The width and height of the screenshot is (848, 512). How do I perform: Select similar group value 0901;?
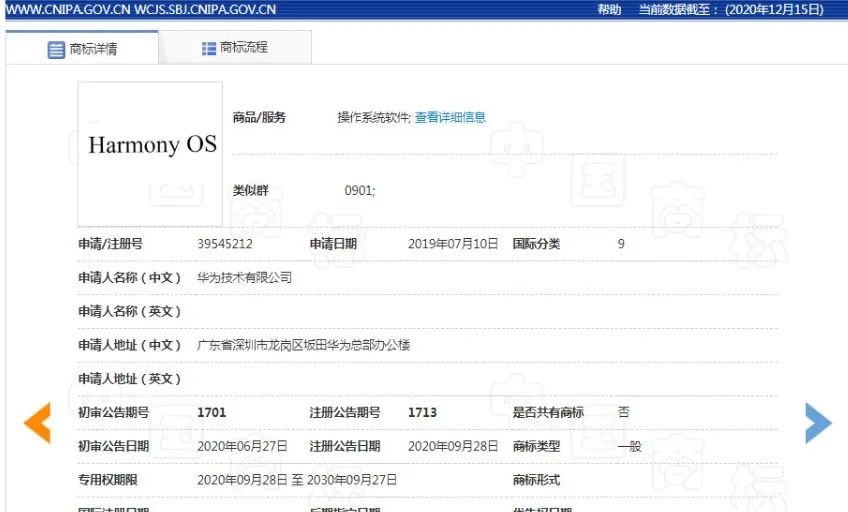[360, 190]
